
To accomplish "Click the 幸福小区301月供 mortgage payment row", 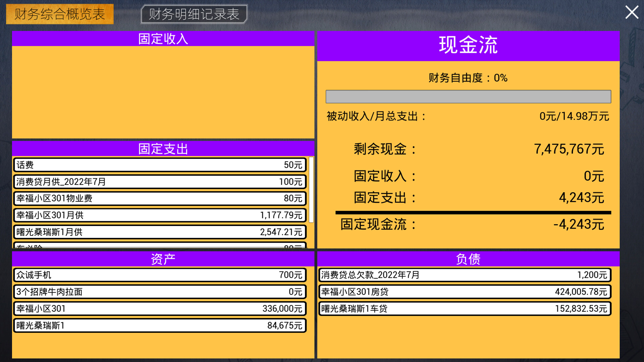I will coord(159,215).
